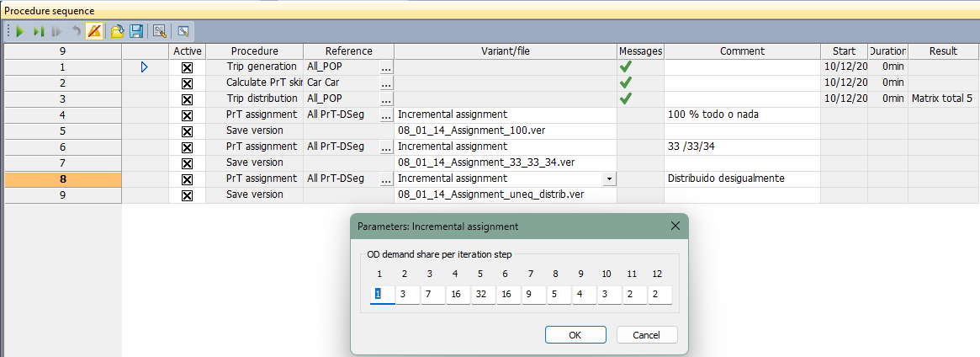This screenshot has width=980, height=357.
Task: Toggle Active checkbox for Trip distribution row
Action: point(187,99)
